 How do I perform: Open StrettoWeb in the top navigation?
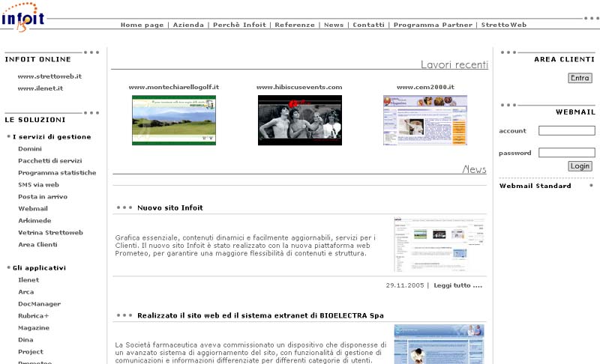point(503,25)
